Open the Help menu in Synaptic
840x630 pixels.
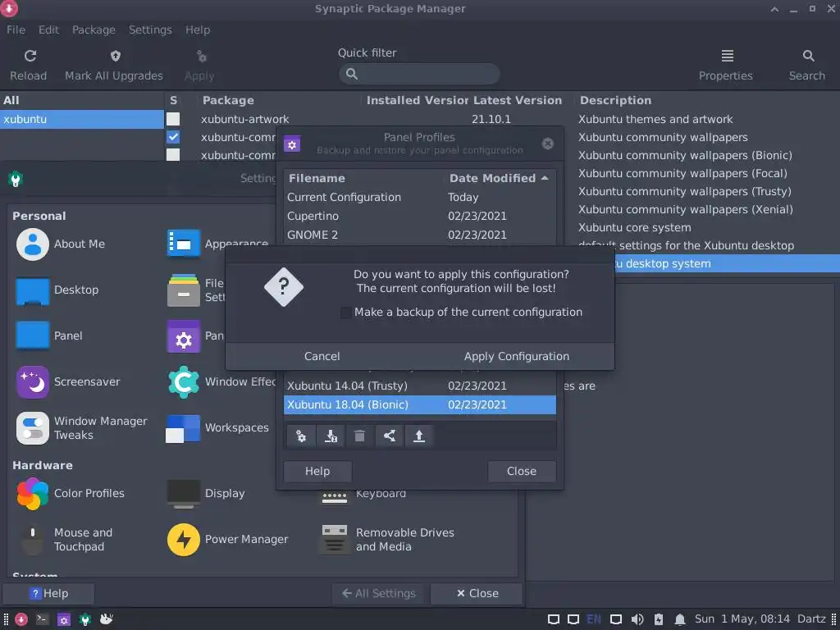pyautogui.click(x=198, y=30)
